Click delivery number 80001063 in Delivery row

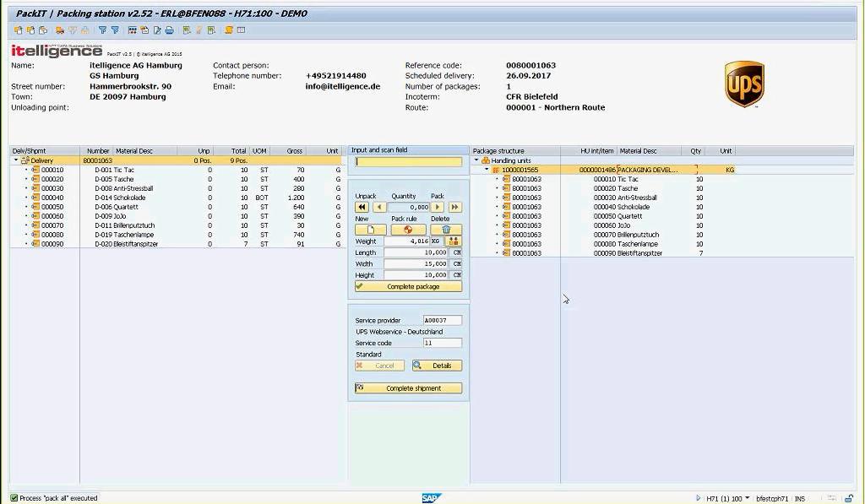click(98, 160)
